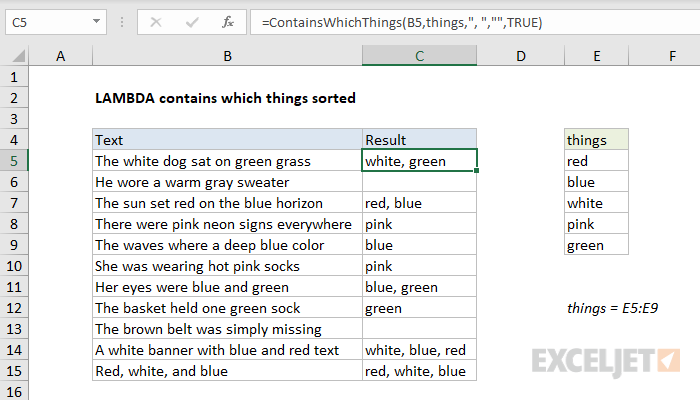Select row 7 header
This screenshot has width=700, height=400.
(x=14, y=203)
